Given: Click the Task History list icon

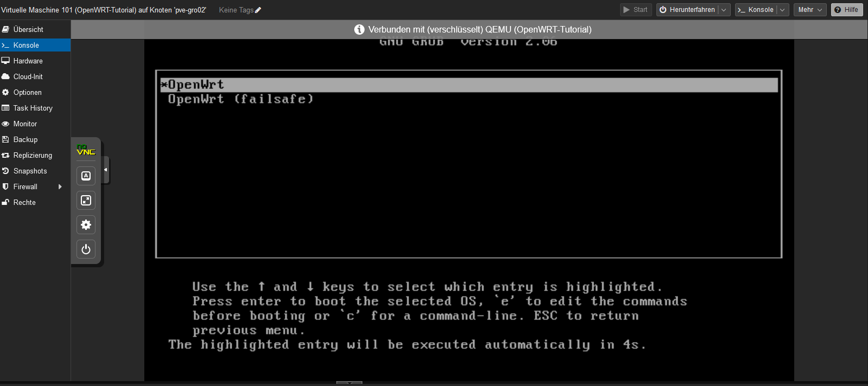Looking at the screenshot, I should click(x=5, y=108).
